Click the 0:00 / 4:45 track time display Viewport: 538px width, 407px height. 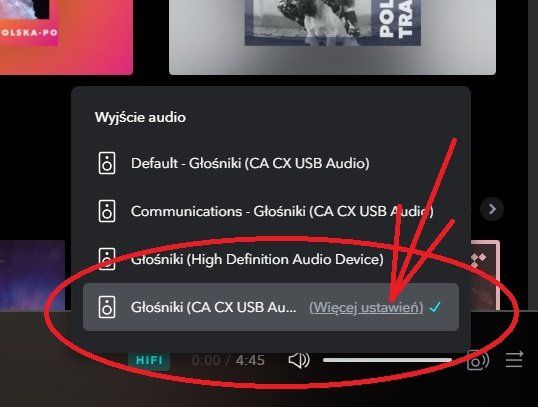pos(228,360)
